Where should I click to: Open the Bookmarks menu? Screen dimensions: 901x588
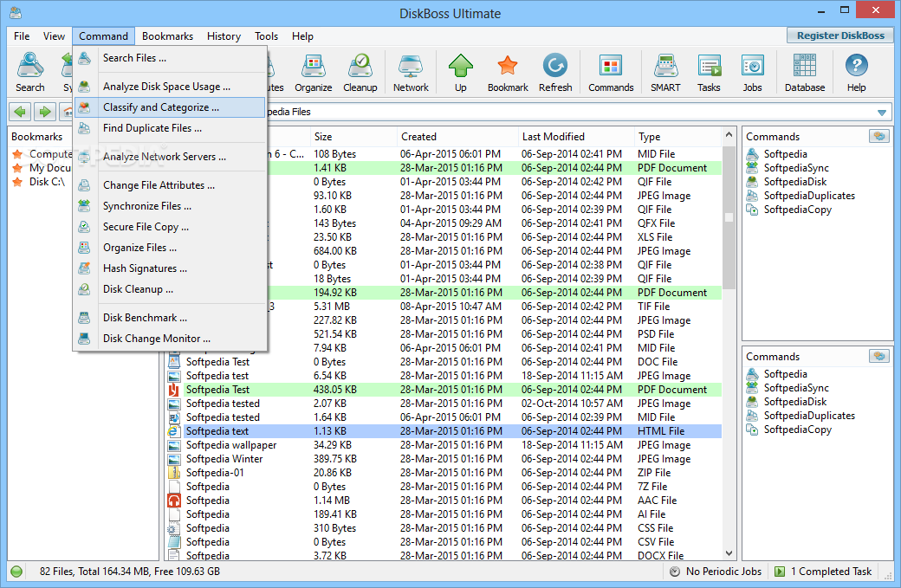(167, 36)
